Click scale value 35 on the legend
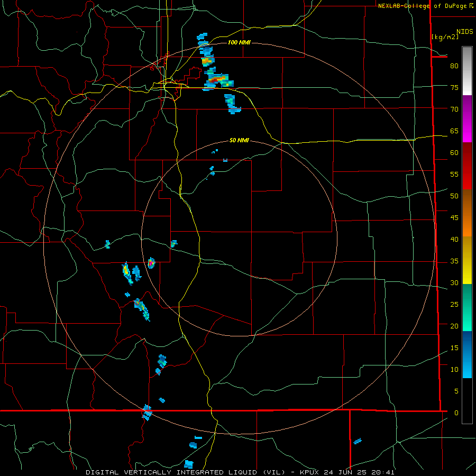Viewport: 476px width, 476px height. click(x=454, y=261)
